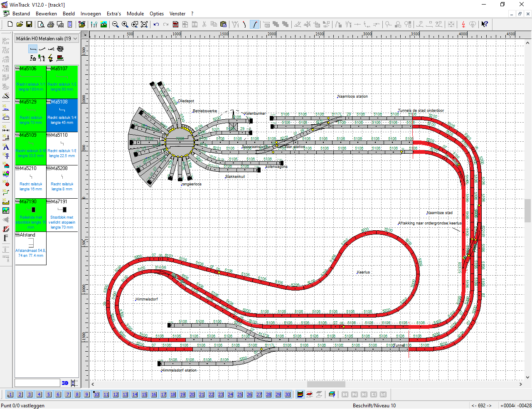Click the vertical scrollbar thumb
Viewport: 532px width, 409px height.
(528, 211)
